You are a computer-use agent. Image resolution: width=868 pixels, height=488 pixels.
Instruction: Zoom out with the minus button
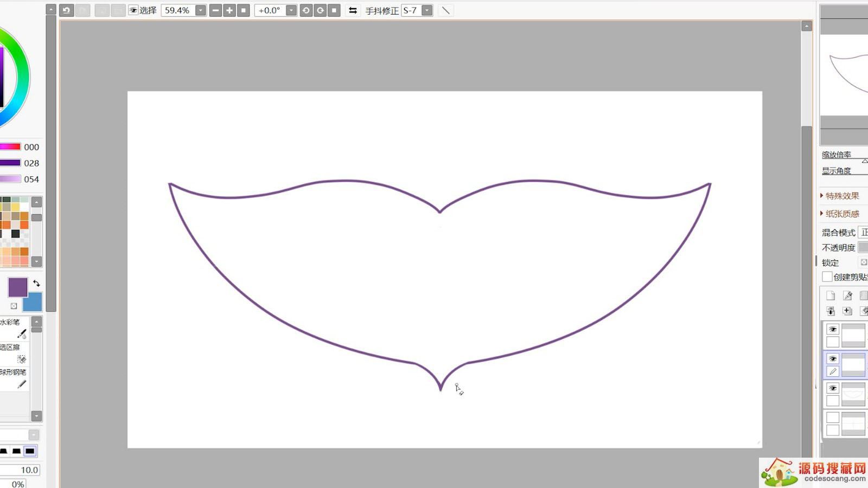point(215,10)
